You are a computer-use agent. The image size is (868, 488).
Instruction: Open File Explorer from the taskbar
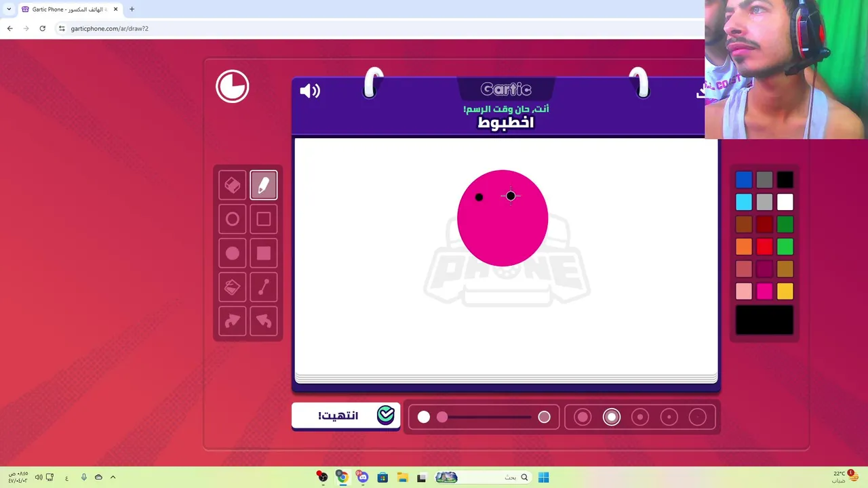click(x=402, y=477)
